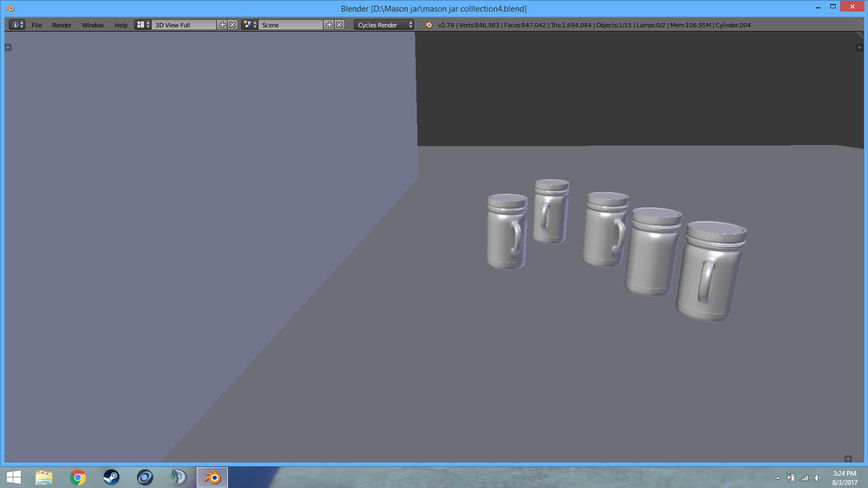Open the TeamSpeak headset icon on the taskbar

pyautogui.click(x=178, y=477)
